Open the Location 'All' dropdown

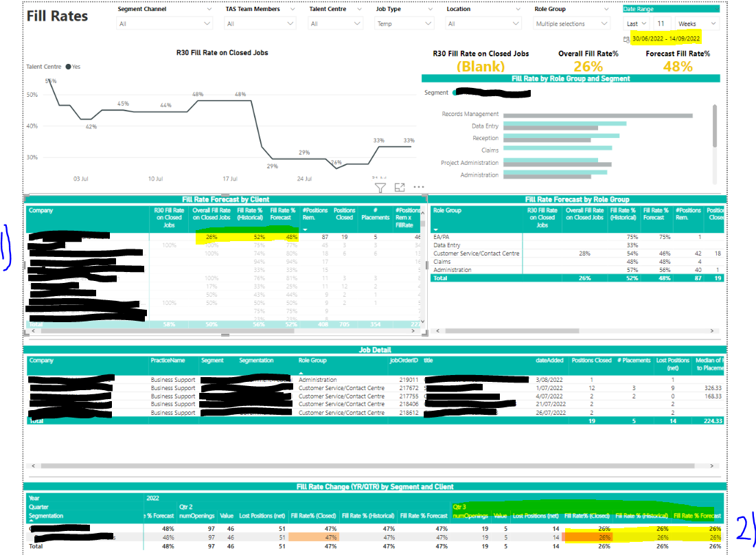(x=483, y=23)
